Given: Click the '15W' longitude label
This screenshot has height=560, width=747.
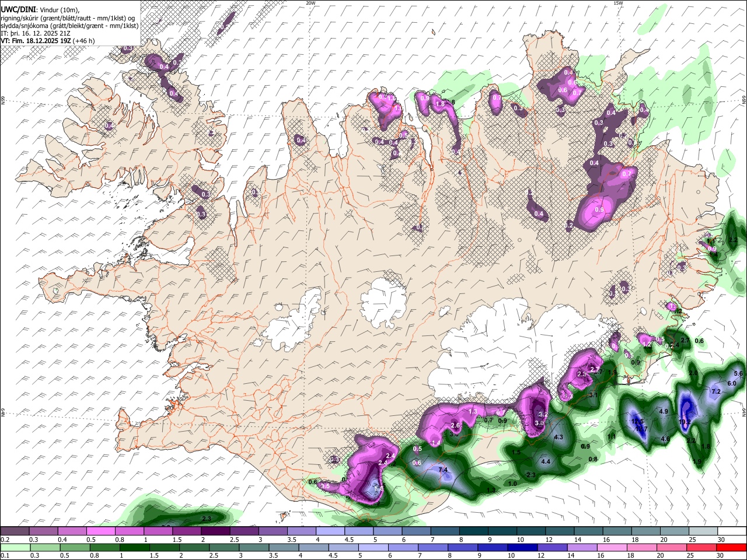Looking at the screenshot, I should (x=618, y=3).
